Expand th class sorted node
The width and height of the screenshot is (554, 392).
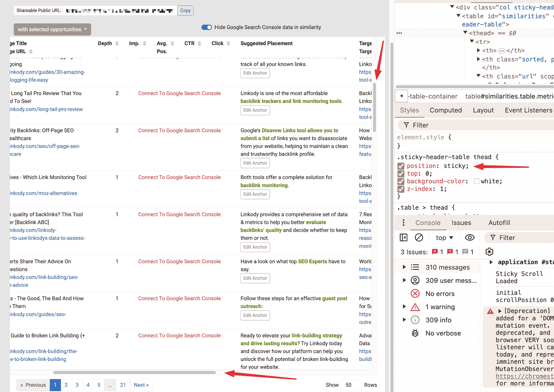coord(478,59)
